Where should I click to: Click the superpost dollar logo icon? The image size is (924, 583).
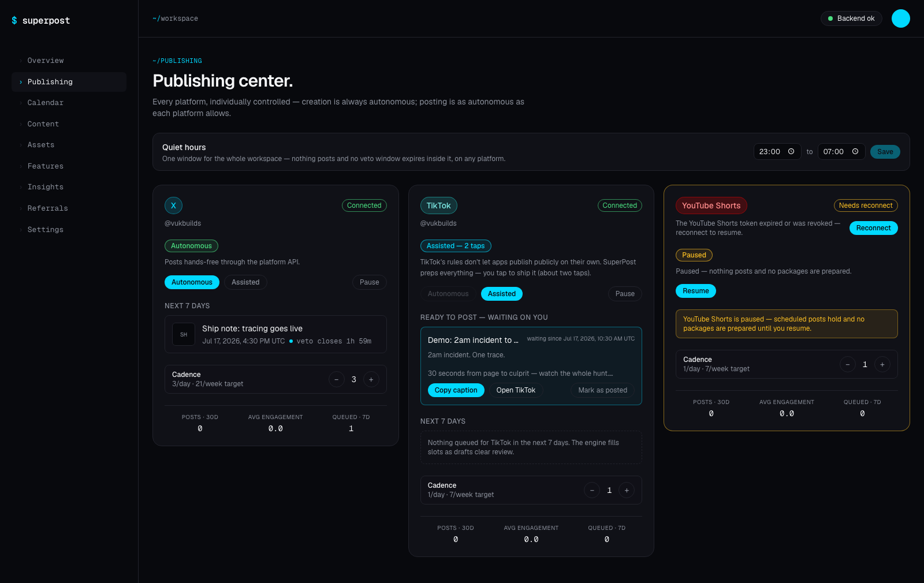click(14, 21)
